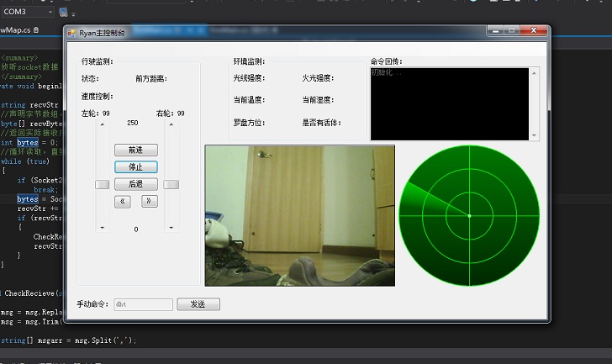This screenshot has height=364, width=612.
Task: Click the 后退 (backward) button
Action: coord(136,184)
